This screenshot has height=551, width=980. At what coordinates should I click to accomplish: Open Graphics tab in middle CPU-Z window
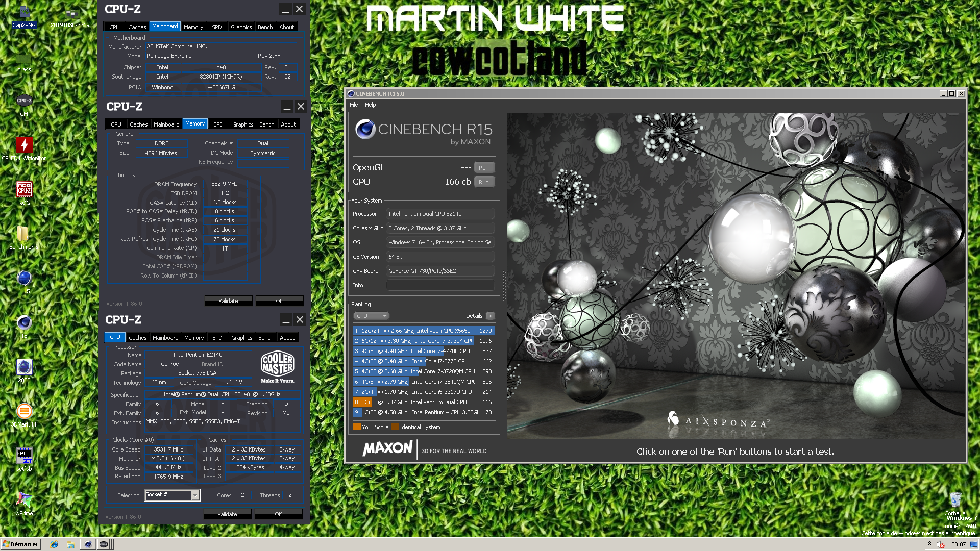tap(242, 124)
